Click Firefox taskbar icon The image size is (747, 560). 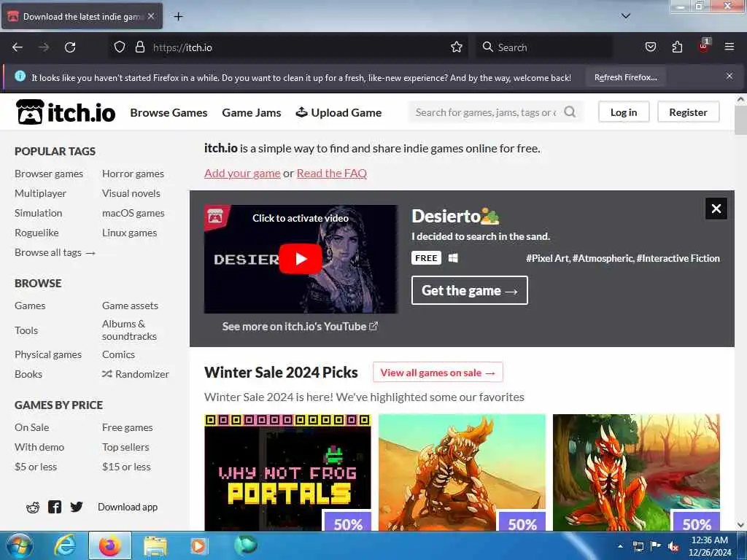click(110, 545)
